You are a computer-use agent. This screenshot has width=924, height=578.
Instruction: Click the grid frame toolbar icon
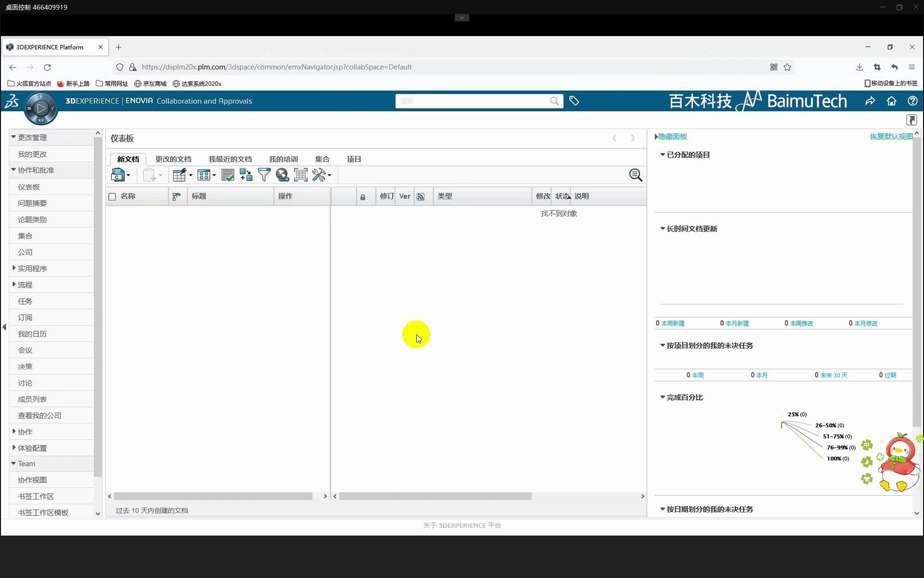(x=301, y=175)
